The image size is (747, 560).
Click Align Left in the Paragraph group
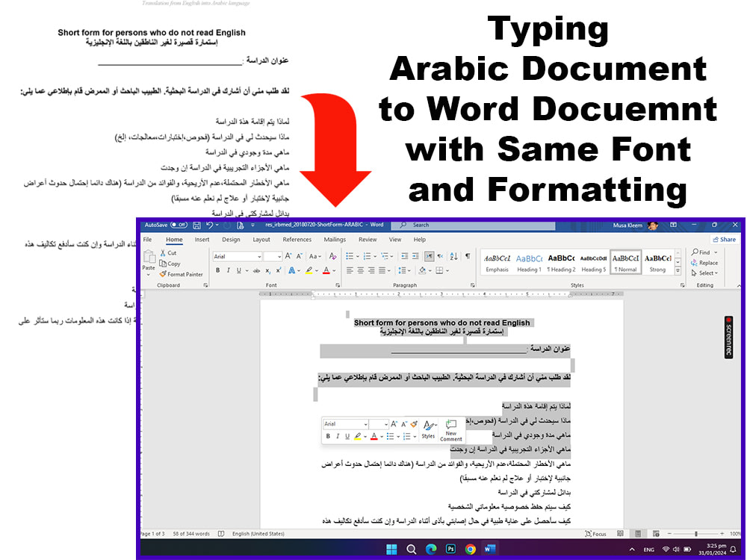click(x=349, y=270)
